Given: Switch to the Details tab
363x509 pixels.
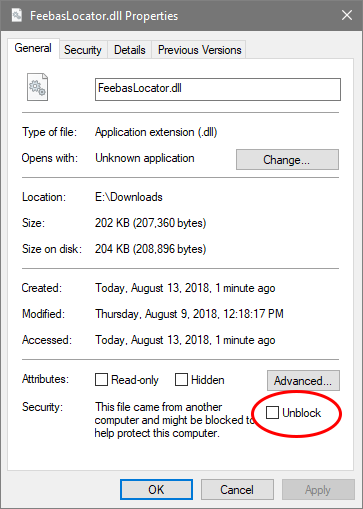Looking at the screenshot, I should click(x=130, y=50).
